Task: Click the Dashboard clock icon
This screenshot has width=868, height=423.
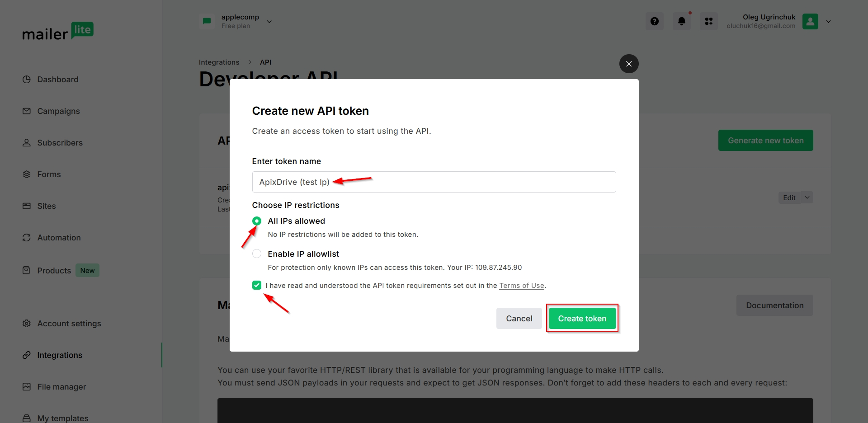Action: click(27, 80)
